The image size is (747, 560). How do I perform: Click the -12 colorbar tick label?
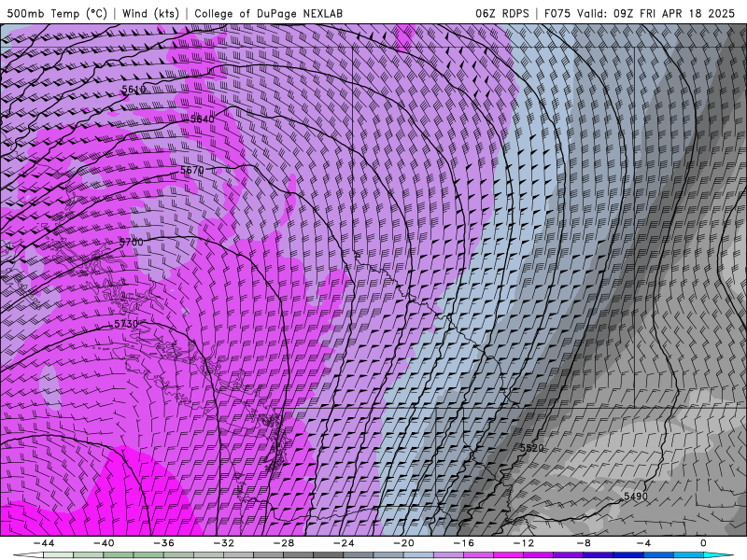tap(524, 543)
